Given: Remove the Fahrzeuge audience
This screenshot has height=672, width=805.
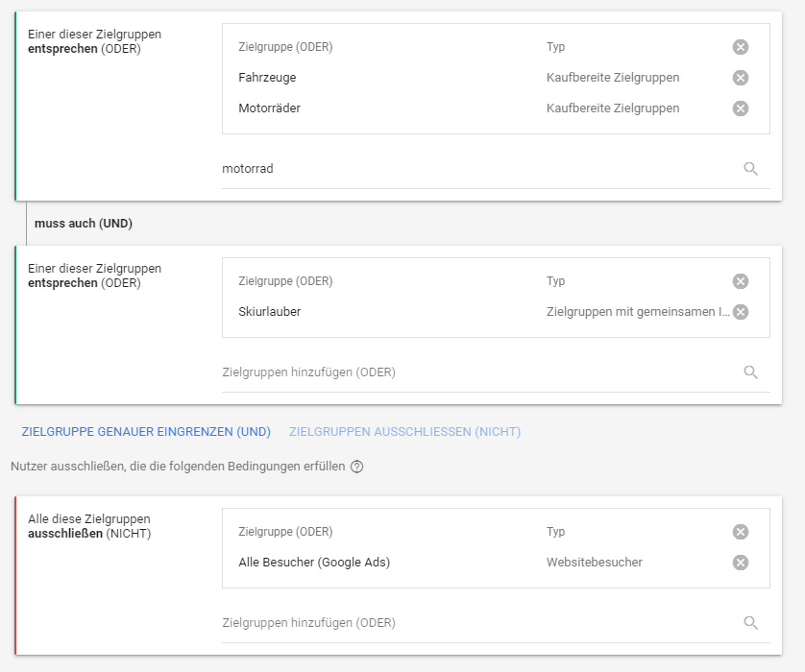Looking at the screenshot, I should pyautogui.click(x=740, y=78).
